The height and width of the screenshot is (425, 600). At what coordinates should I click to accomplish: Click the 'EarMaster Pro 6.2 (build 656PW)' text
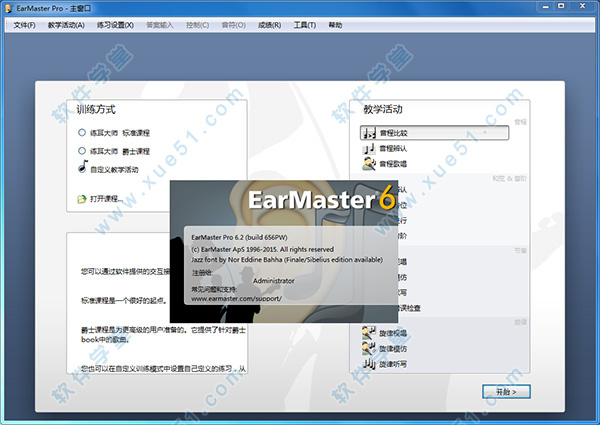click(239, 237)
